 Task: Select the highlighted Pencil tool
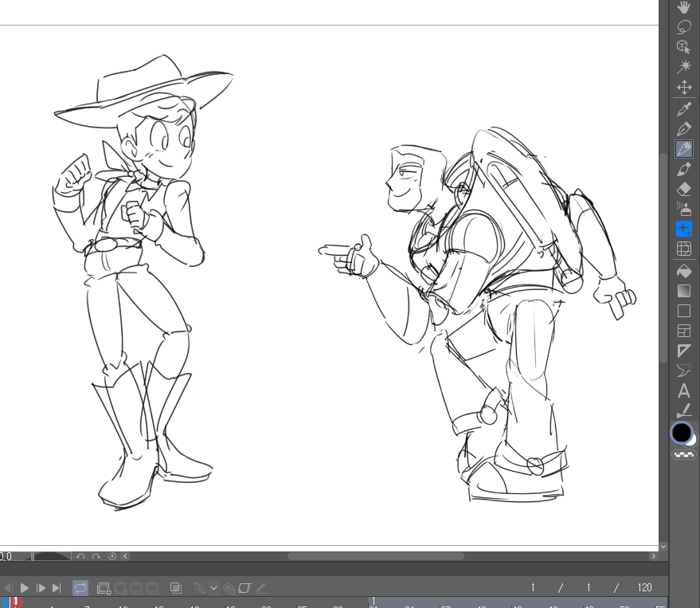pyautogui.click(x=683, y=149)
